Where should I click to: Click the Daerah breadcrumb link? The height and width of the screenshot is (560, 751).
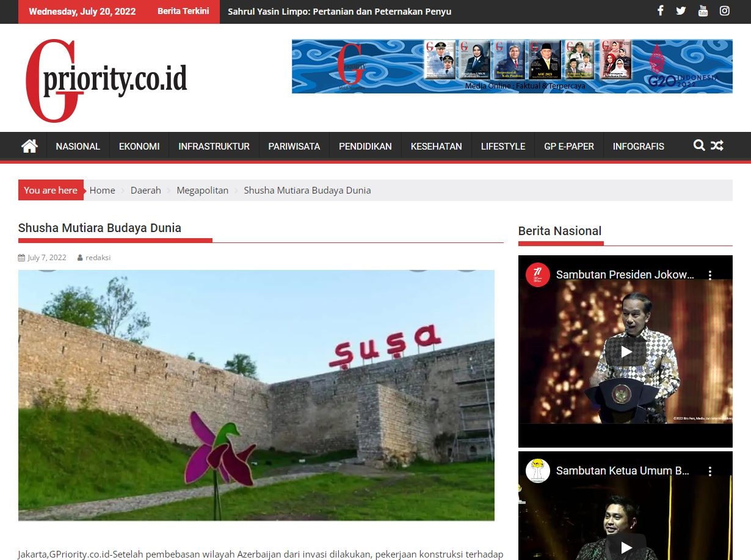pyautogui.click(x=146, y=191)
